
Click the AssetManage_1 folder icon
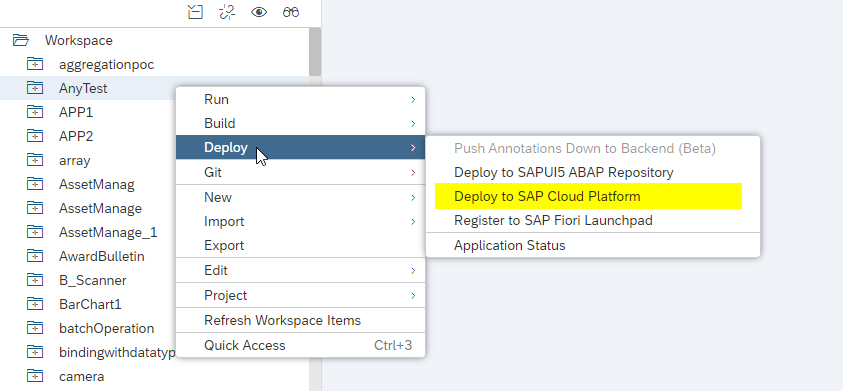tap(35, 232)
